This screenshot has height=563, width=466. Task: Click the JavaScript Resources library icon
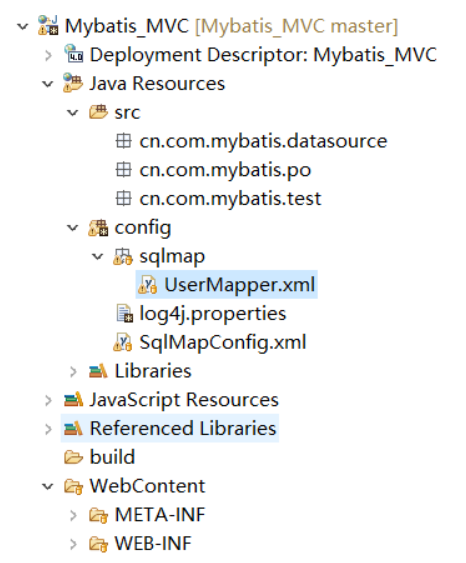(x=73, y=400)
